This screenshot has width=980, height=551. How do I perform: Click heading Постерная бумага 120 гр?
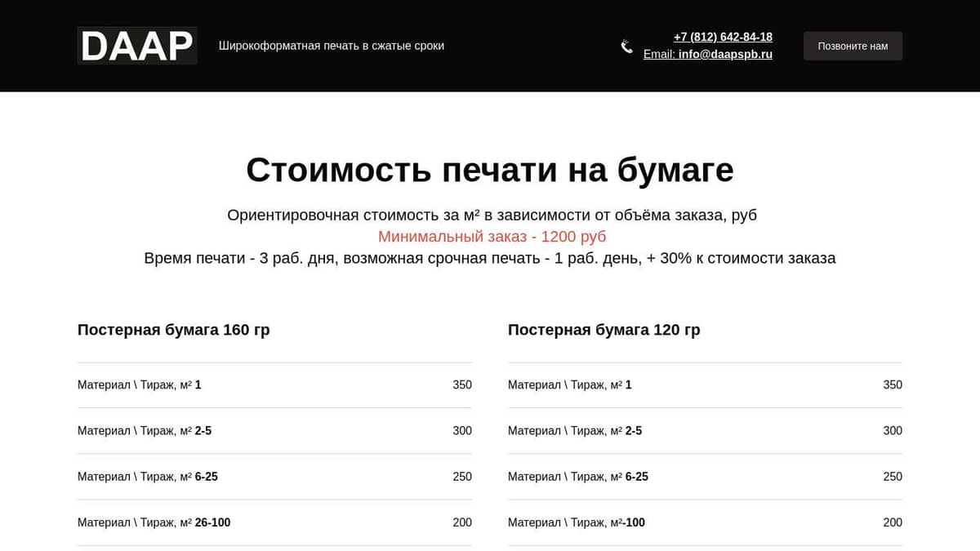(604, 330)
